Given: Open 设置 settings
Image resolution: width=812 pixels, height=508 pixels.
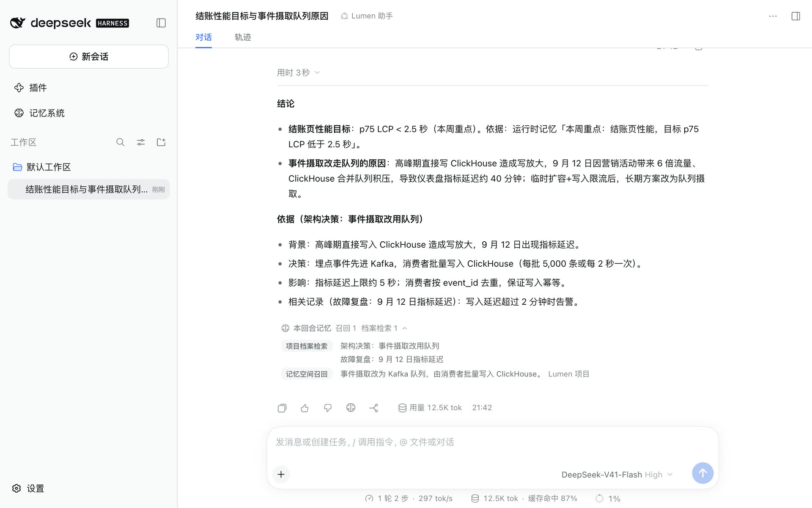Looking at the screenshot, I should pos(28,488).
